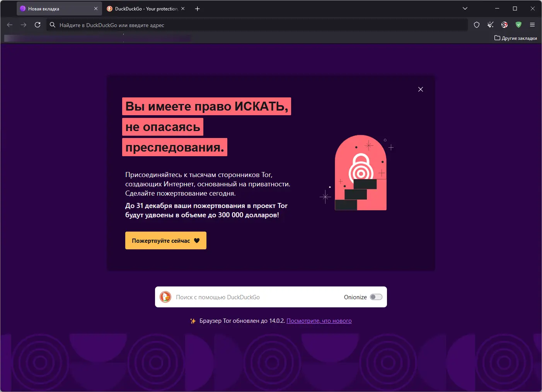
Task: Click the Пожертвуйте сейчас donate button
Action: tap(166, 240)
